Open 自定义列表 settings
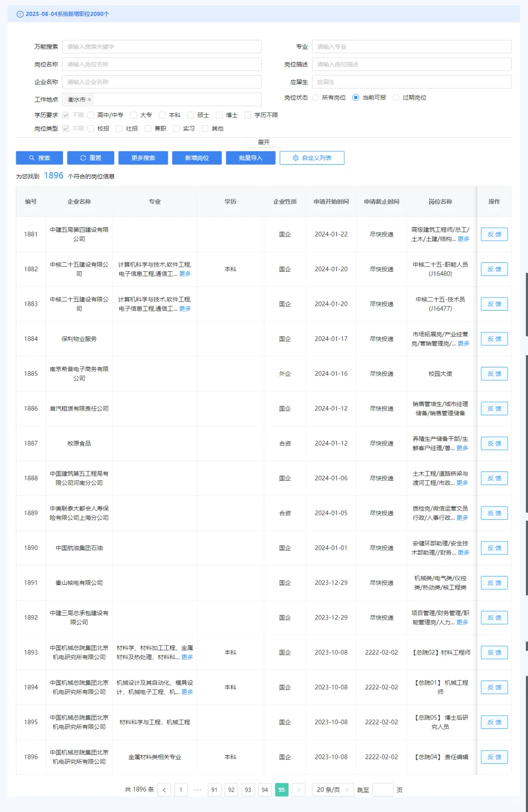Screen dimensions: 528x812 [x=312, y=158]
